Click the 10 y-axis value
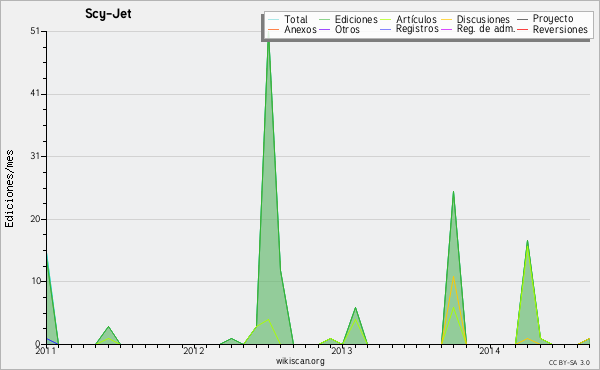The image size is (600, 370). click(36, 281)
